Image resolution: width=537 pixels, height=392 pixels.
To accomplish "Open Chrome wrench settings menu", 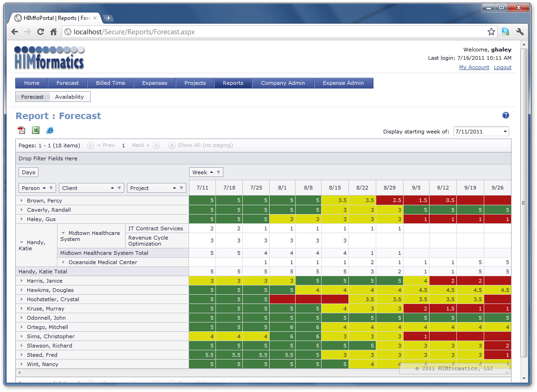I will tap(520, 32).
